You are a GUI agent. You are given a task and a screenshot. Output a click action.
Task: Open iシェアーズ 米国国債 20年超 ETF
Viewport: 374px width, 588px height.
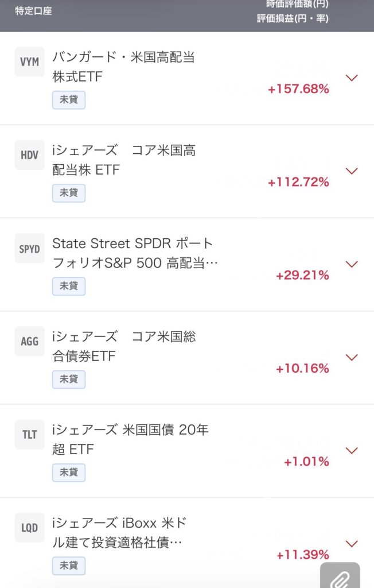[x=130, y=439]
